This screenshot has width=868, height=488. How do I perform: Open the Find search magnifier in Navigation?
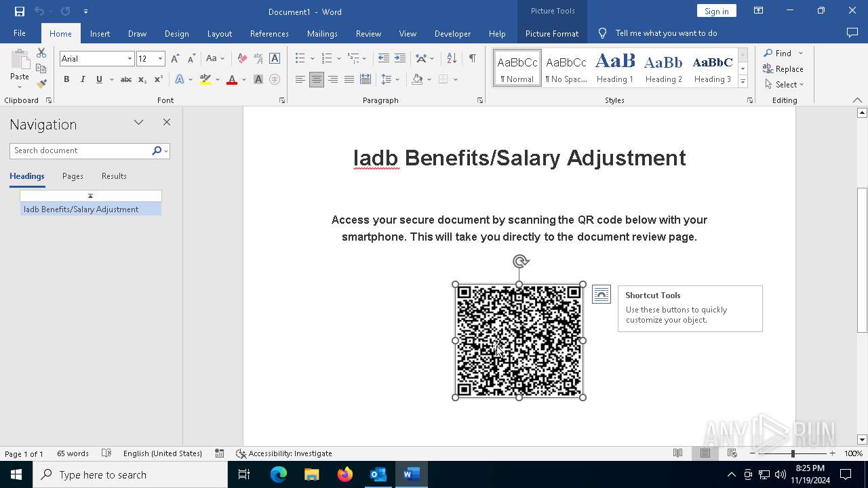click(x=157, y=150)
